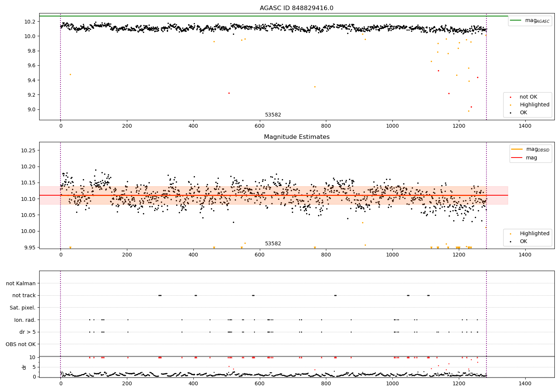The width and height of the screenshot is (560, 392).
Task: Click 'OK' legend entry in Magnitude Estimates plot
Action: pos(523,242)
